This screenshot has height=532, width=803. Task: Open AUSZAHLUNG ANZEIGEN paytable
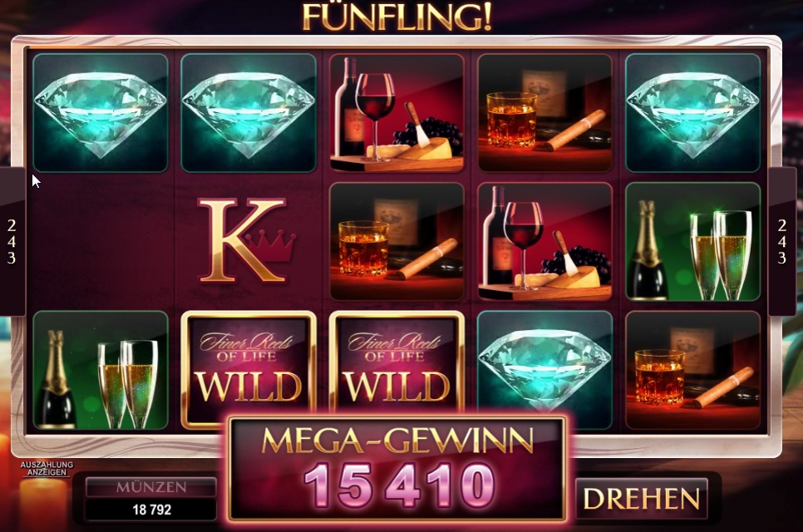[x=47, y=468]
